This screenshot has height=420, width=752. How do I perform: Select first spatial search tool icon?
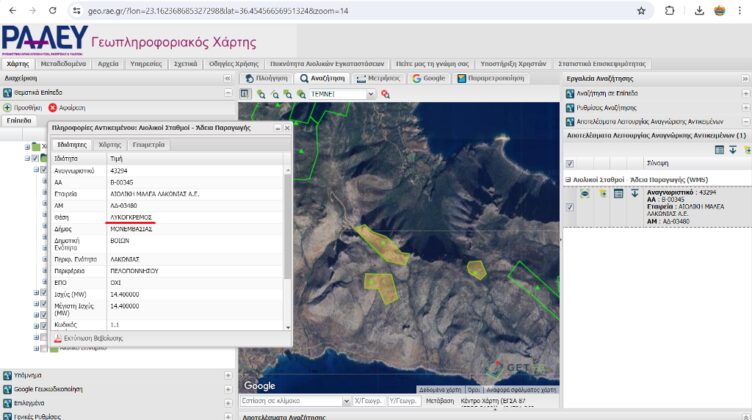pyautogui.click(x=261, y=94)
